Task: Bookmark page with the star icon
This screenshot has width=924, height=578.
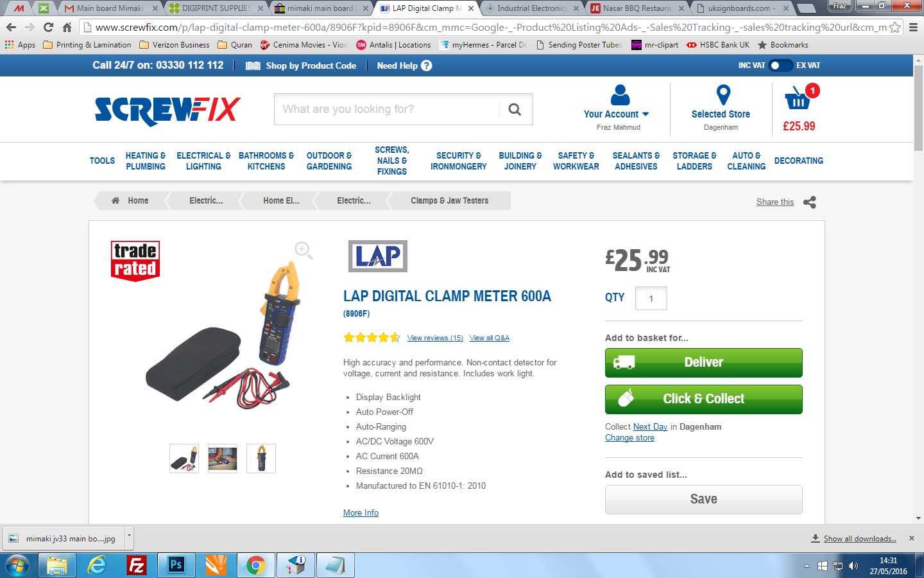Action: pyautogui.click(x=894, y=28)
